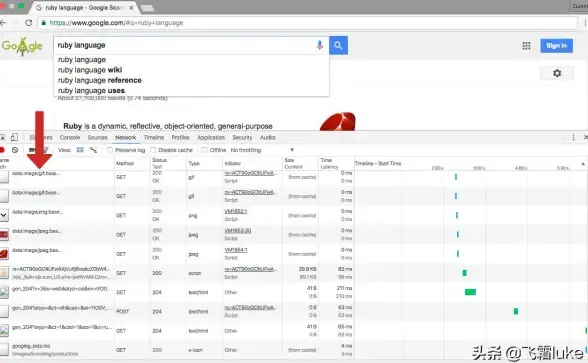Open the Timeline tab
588x363 pixels.
pyautogui.click(x=154, y=138)
